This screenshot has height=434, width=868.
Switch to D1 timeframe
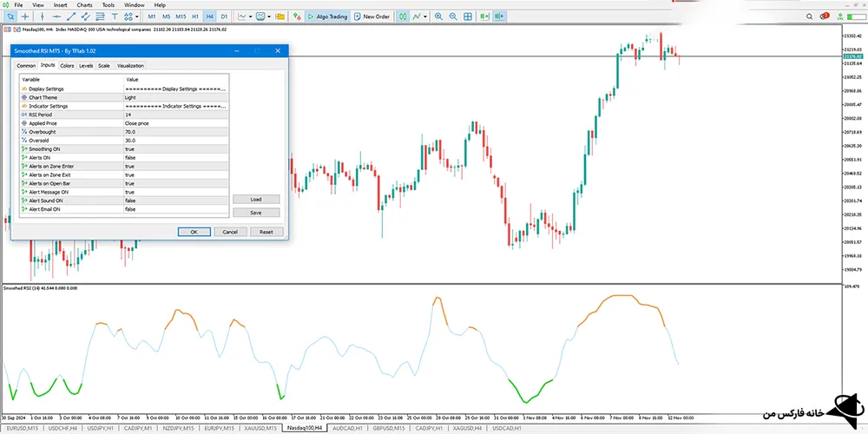pos(224,16)
